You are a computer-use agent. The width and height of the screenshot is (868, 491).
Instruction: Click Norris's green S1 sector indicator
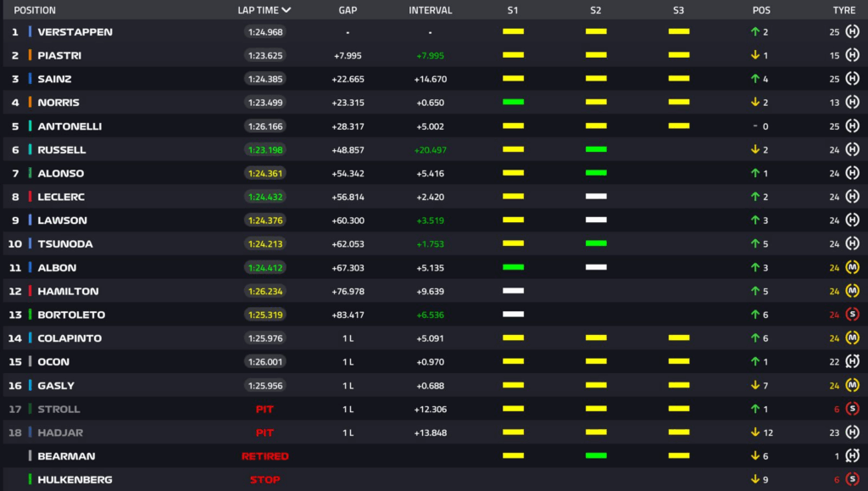click(x=513, y=103)
